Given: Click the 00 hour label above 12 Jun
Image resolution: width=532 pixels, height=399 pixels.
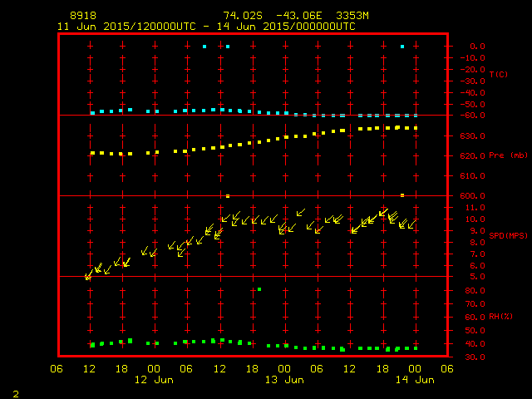Looking at the screenshot, I should (x=154, y=369).
